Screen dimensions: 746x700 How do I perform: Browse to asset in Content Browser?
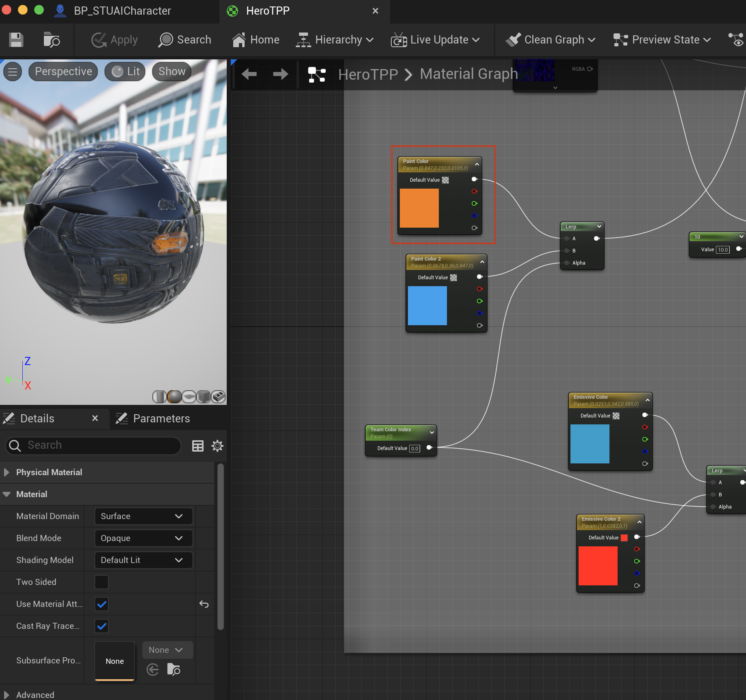click(52, 40)
